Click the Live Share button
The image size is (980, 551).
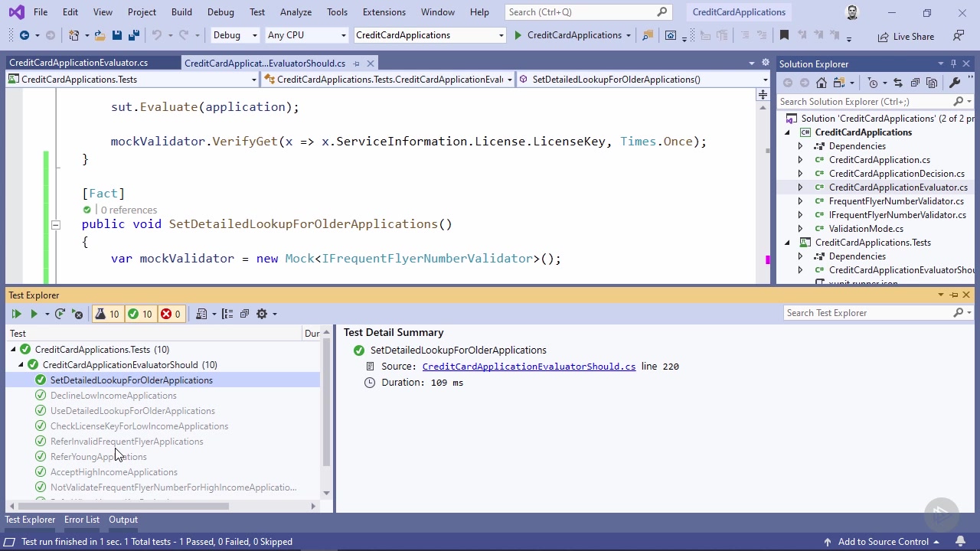tap(906, 36)
